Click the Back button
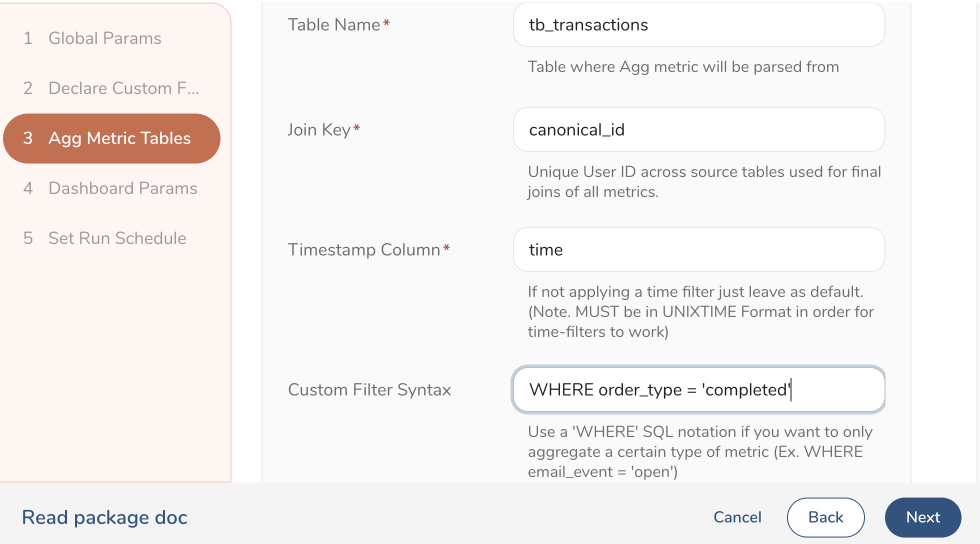This screenshot has width=980, height=544. click(825, 517)
